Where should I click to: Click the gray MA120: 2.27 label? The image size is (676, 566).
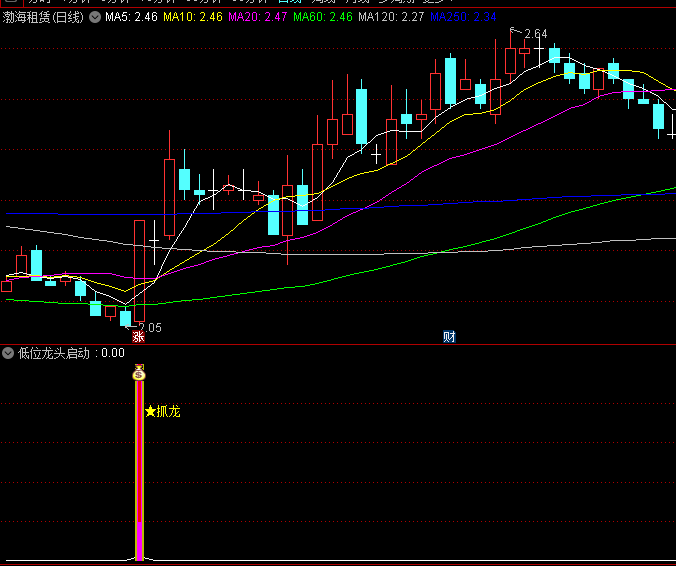click(391, 17)
